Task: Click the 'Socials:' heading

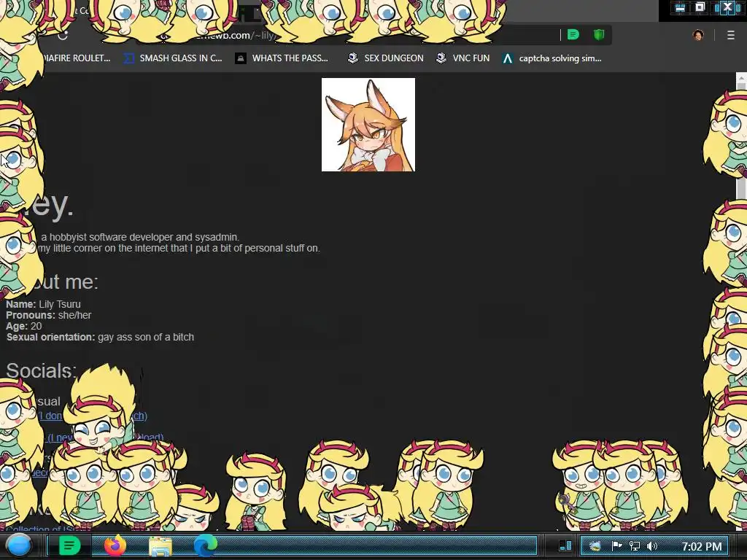Action: (x=41, y=370)
